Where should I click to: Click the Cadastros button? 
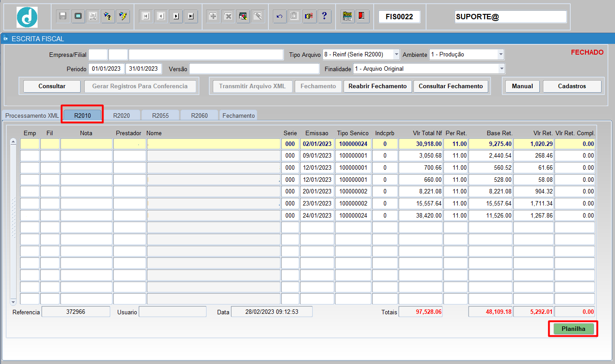[572, 86]
